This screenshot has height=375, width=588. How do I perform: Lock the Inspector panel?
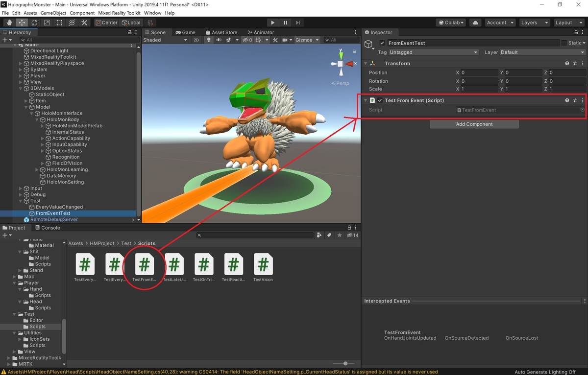tap(575, 32)
